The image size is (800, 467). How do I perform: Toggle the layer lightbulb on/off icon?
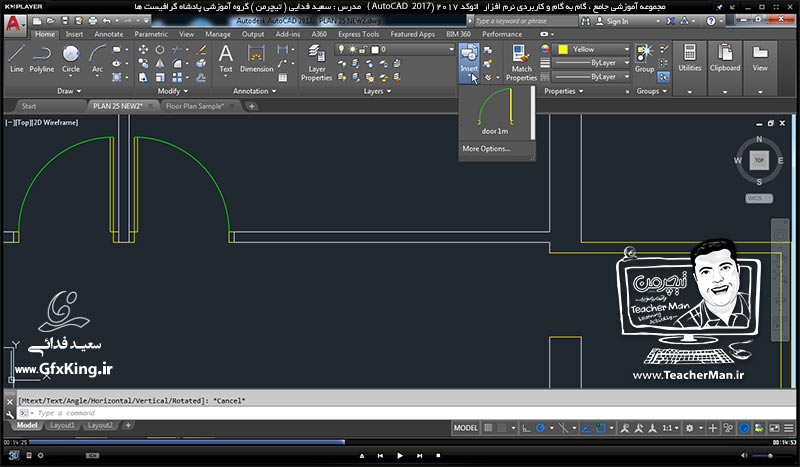tap(341, 50)
